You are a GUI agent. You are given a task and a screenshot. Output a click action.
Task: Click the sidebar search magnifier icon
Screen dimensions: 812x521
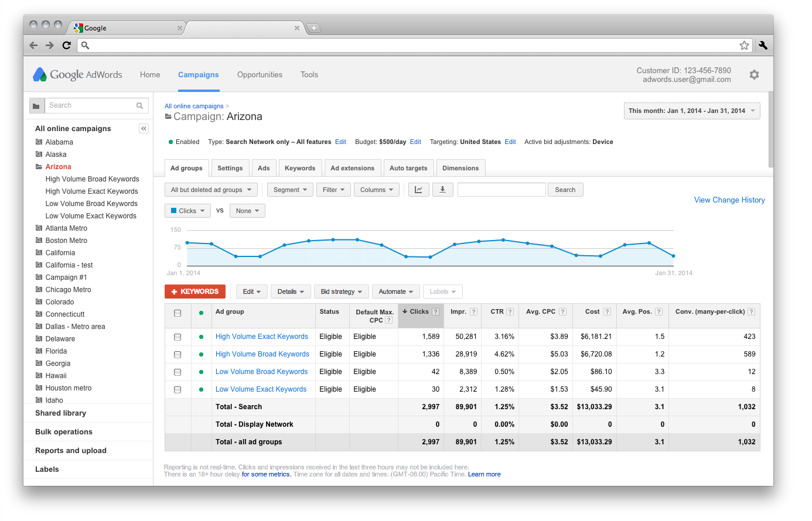(139, 105)
